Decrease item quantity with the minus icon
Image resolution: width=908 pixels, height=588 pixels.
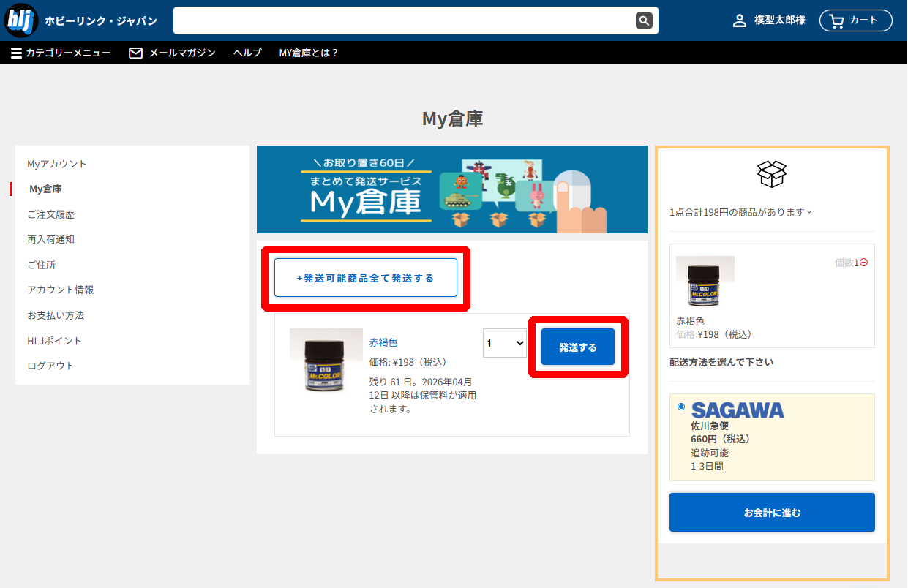[x=863, y=260]
